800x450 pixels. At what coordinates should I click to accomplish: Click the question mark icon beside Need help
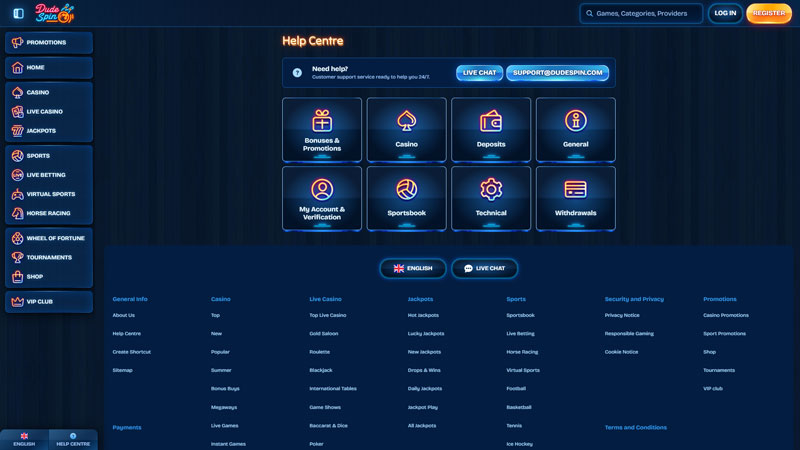pyautogui.click(x=297, y=73)
